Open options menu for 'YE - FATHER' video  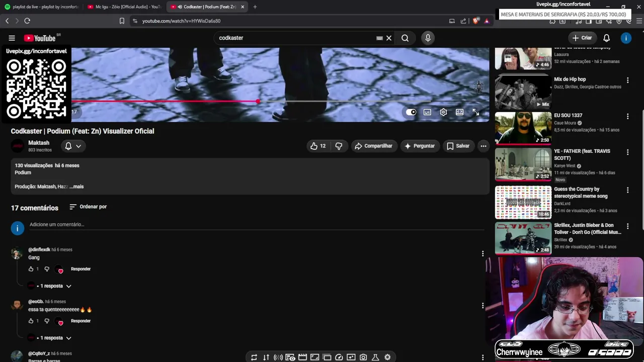pyautogui.click(x=627, y=152)
